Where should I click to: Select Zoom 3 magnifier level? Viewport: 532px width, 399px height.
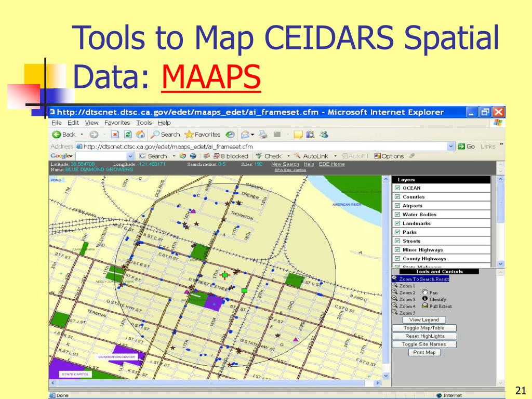pyautogui.click(x=403, y=299)
